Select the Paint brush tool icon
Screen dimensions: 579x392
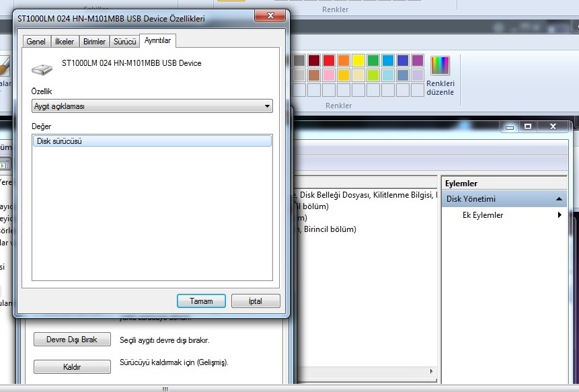[x=5, y=67]
